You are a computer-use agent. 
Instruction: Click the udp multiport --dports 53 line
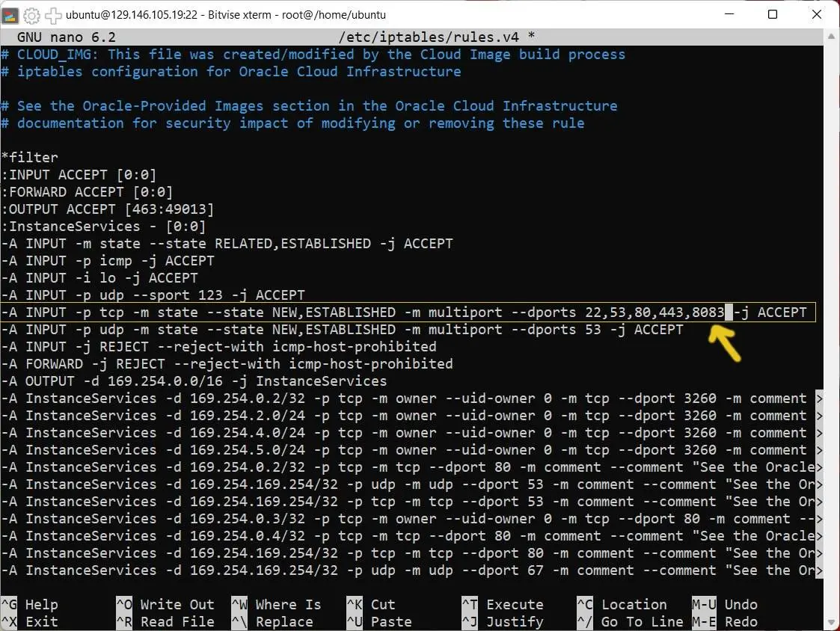(343, 330)
